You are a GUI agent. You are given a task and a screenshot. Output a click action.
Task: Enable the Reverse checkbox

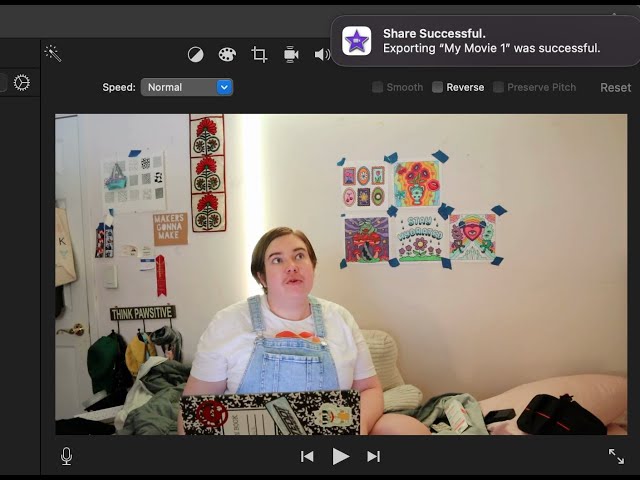tap(437, 87)
